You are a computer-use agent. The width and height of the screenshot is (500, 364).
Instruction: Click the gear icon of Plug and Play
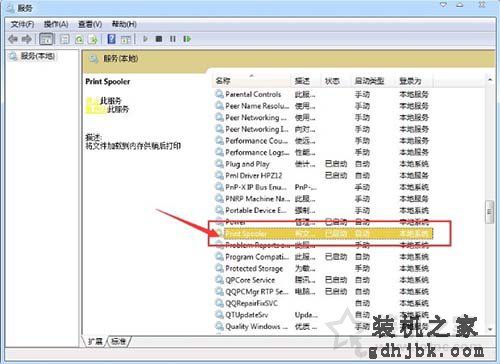pos(219,164)
